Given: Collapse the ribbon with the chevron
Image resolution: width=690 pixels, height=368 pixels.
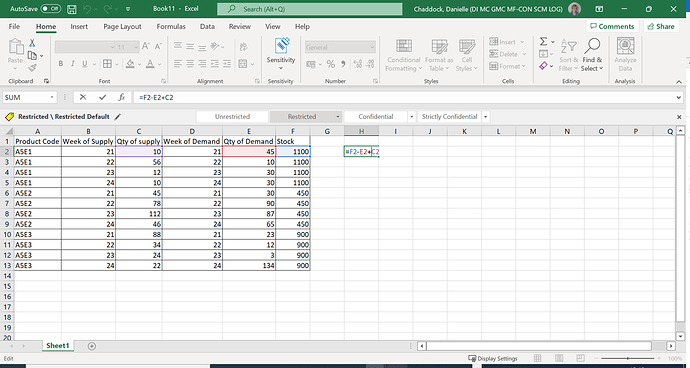Looking at the screenshot, I should [x=679, y=81].
